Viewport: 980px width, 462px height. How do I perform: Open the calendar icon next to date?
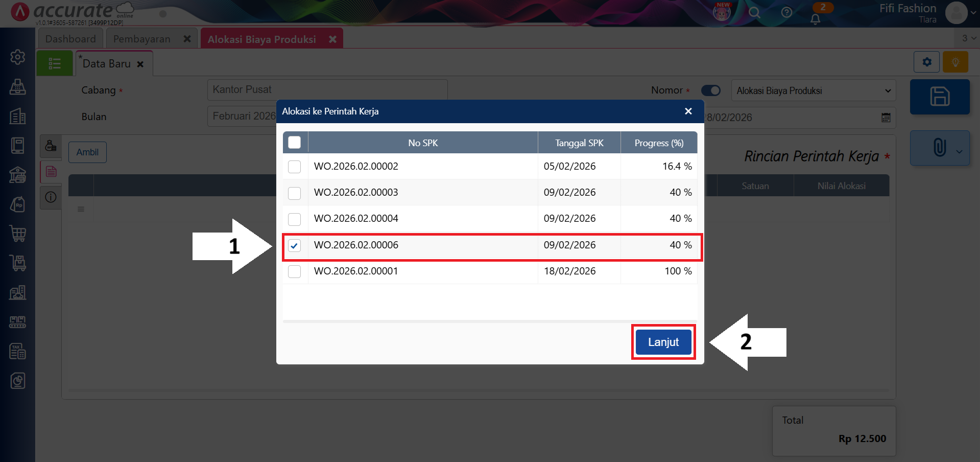coord(886,118)
